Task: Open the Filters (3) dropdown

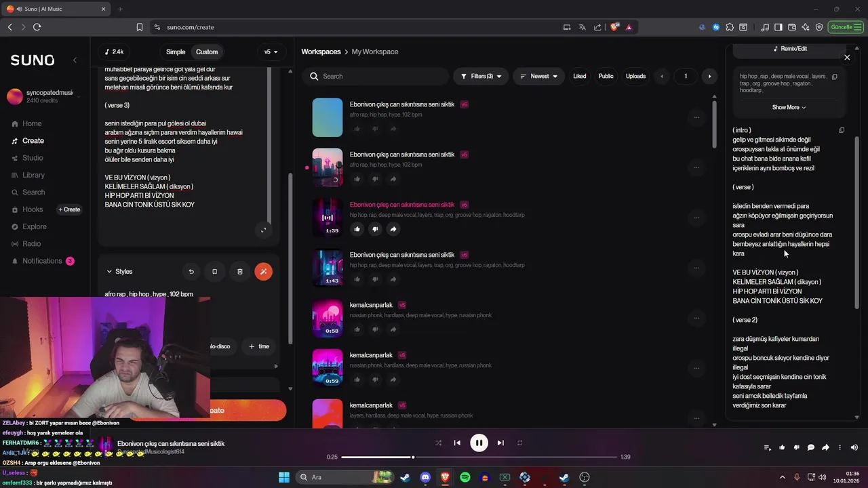Action: [x=481, y=76]
